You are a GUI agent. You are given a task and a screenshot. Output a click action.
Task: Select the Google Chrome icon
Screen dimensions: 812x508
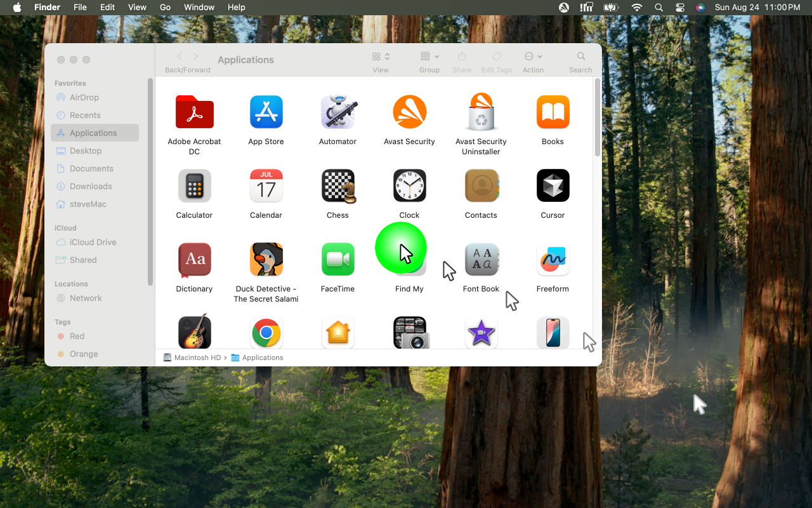[x=266, y=333]
